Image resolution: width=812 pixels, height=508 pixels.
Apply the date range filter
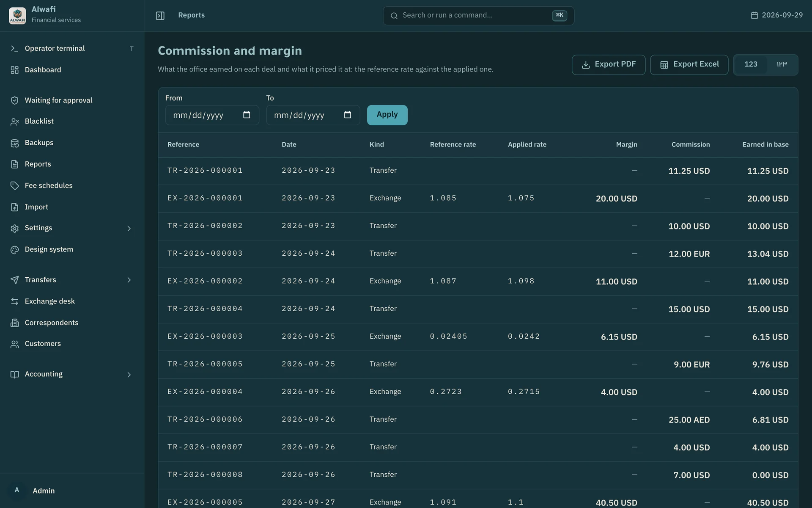(387, 115)
